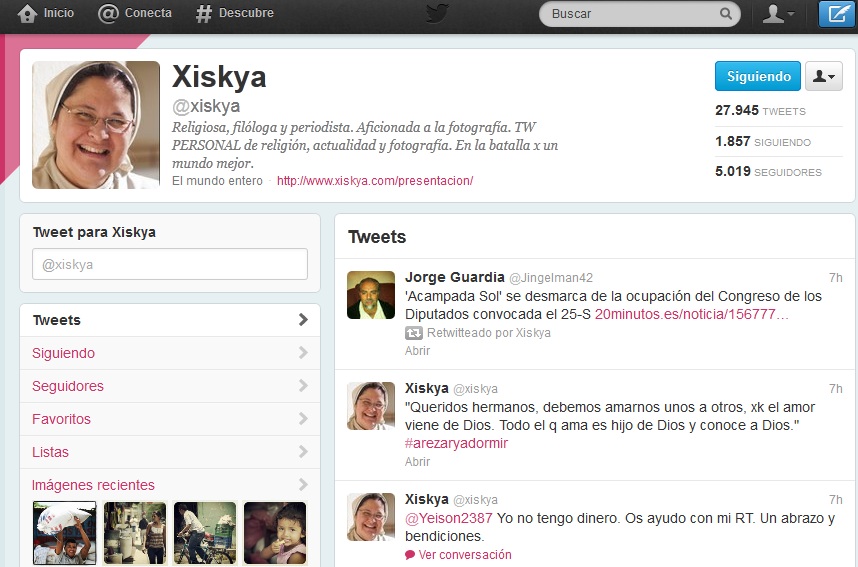858x567 pixels.
Task: Open Ver conversación speech bubble
Action: pos(410,555)
